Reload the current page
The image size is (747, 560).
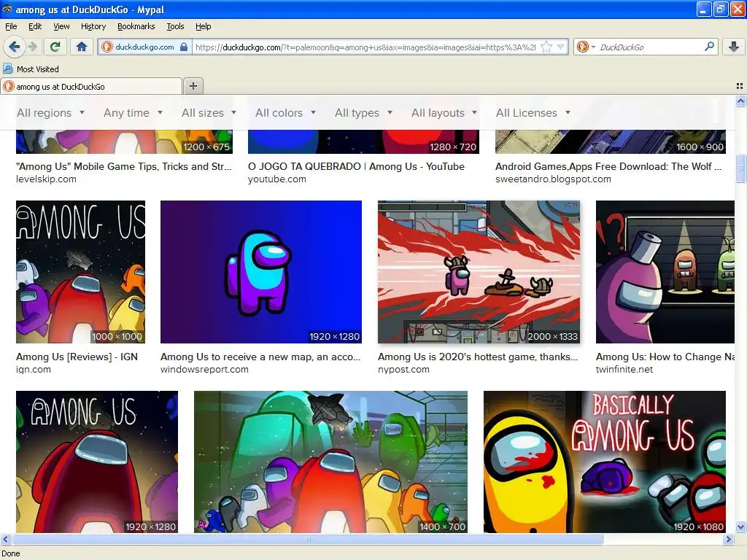tap(55, 47)
